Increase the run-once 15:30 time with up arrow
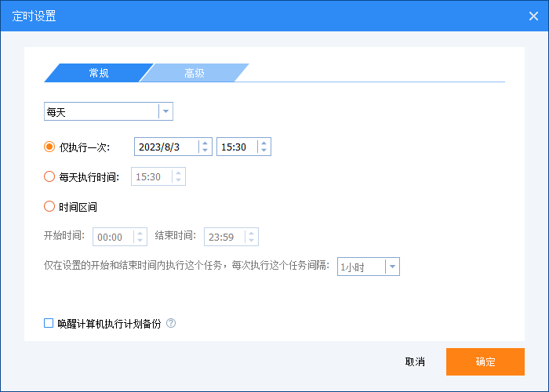549x392 pixels. [264, 143]
